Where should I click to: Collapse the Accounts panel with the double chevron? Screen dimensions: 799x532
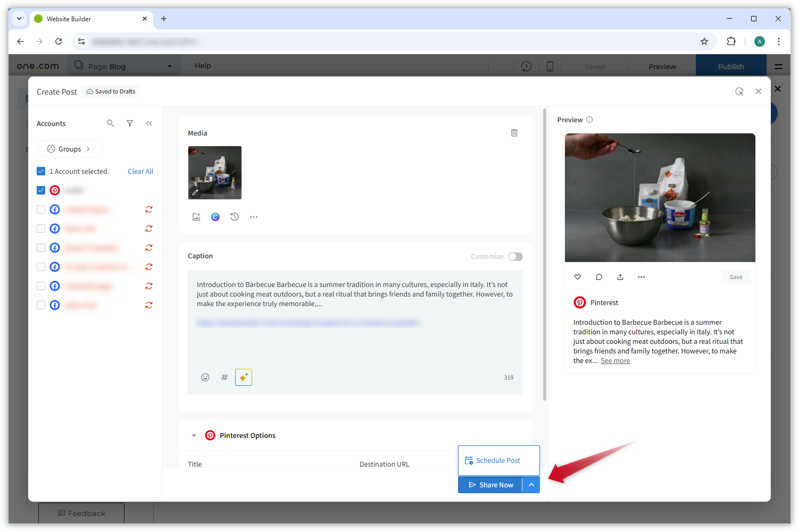[x=149, y=123]
